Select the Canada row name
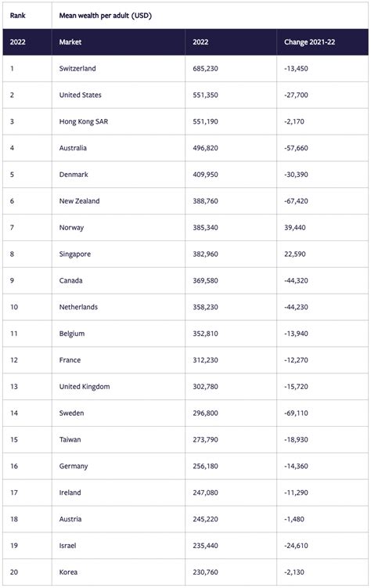Viewport: 371px width, 588px height. (x=70, y=280)
